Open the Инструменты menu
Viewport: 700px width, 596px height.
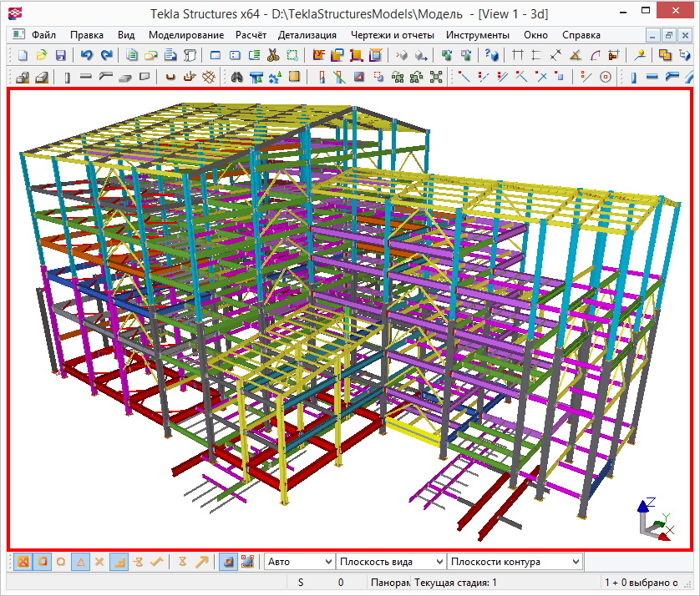[x=478, y=35]
